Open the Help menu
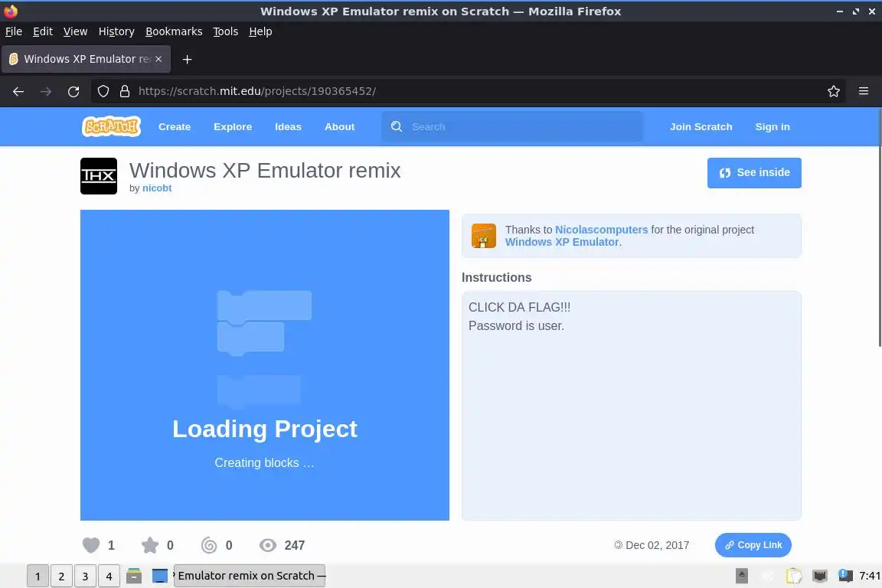 [x=260, y=31]
